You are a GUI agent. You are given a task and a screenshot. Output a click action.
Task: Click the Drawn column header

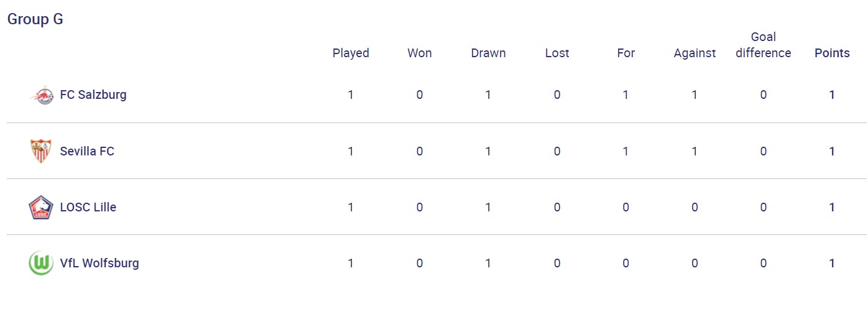point(488,53)
